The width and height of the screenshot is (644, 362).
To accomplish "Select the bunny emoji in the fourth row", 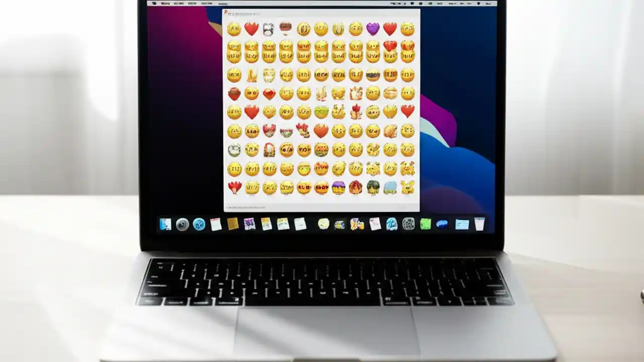I will point(322,94).
